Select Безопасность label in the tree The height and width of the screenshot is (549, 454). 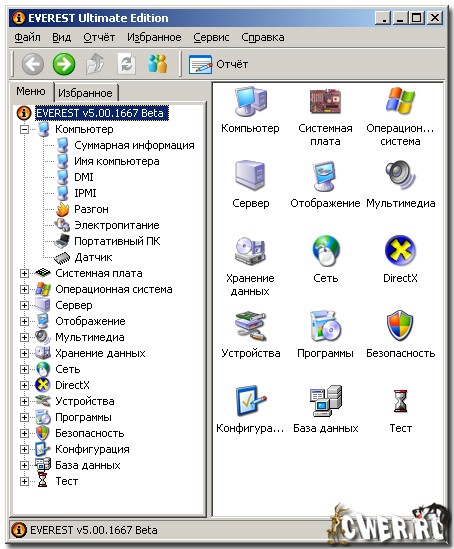tap(90, 433)
